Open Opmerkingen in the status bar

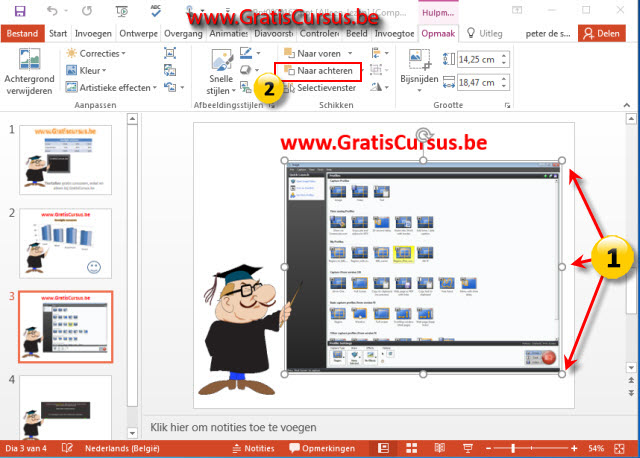point(322,449)
